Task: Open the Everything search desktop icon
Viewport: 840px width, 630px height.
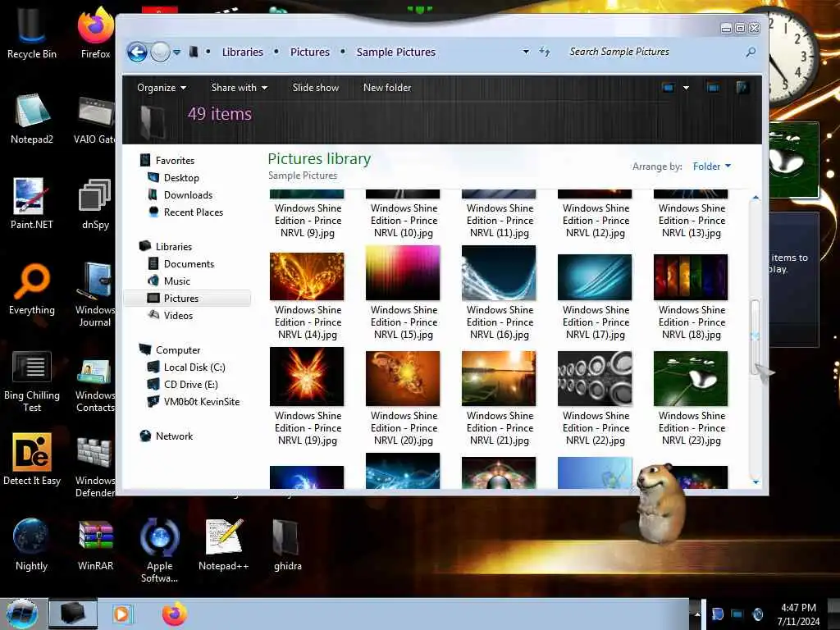Action: [32, 290]
